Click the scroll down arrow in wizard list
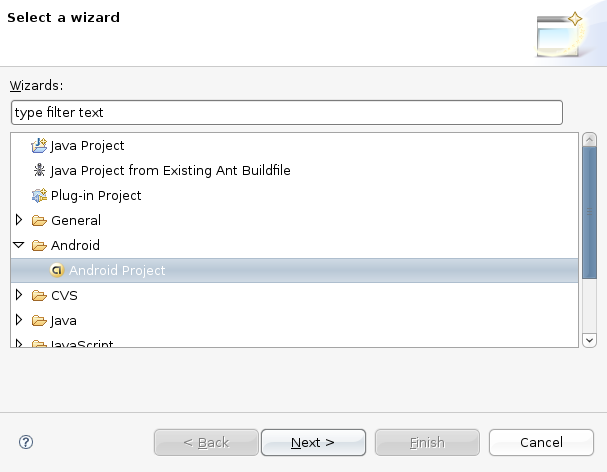Image resolution: width=607 pixels, height=472 pixels. tap(589, 340)
